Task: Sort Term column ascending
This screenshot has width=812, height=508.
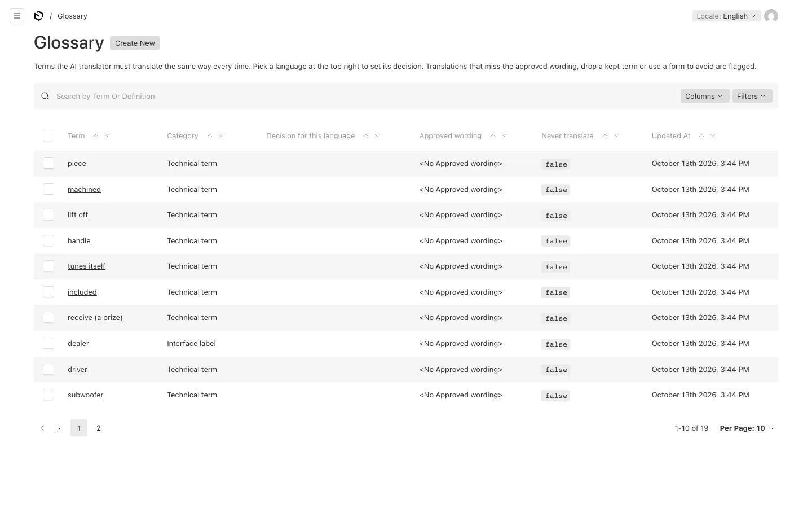Action: click(96, 135)
